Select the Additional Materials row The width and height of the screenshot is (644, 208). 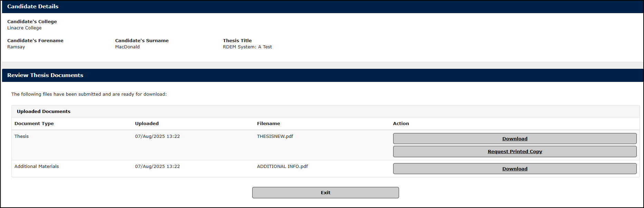[37, 166]
